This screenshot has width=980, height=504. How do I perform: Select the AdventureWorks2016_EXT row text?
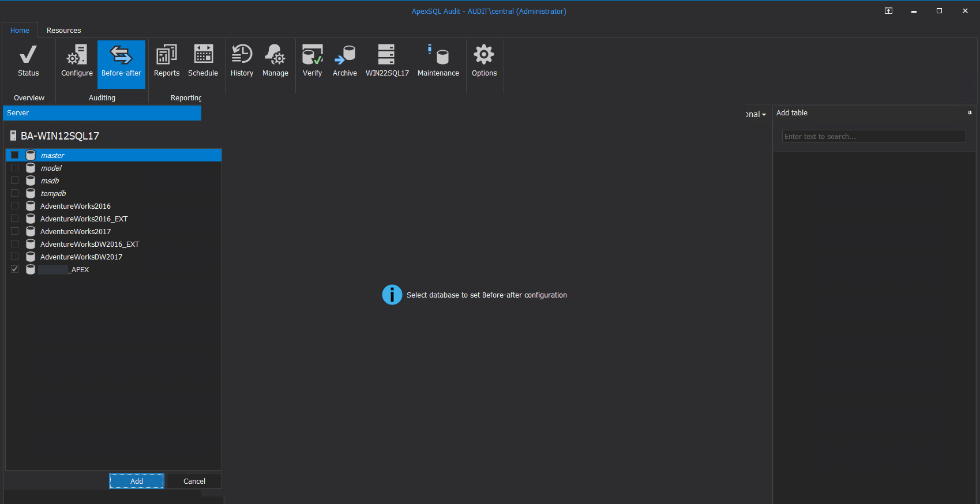84,219
